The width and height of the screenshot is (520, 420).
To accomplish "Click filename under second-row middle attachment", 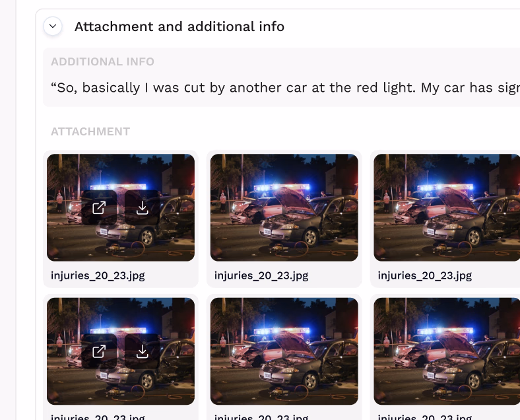I will pos(261,417).
